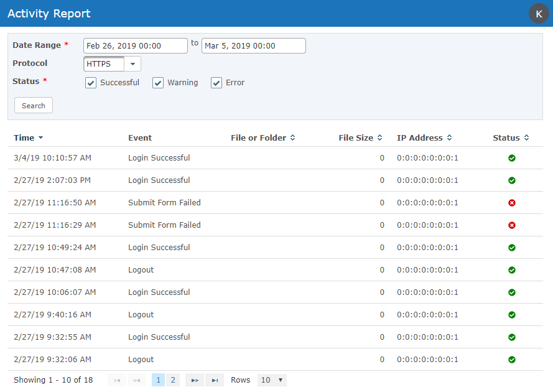Screen dimensions: 553x392
Task: Switch to page 2 of results
Action: click(x=173, y=380)
